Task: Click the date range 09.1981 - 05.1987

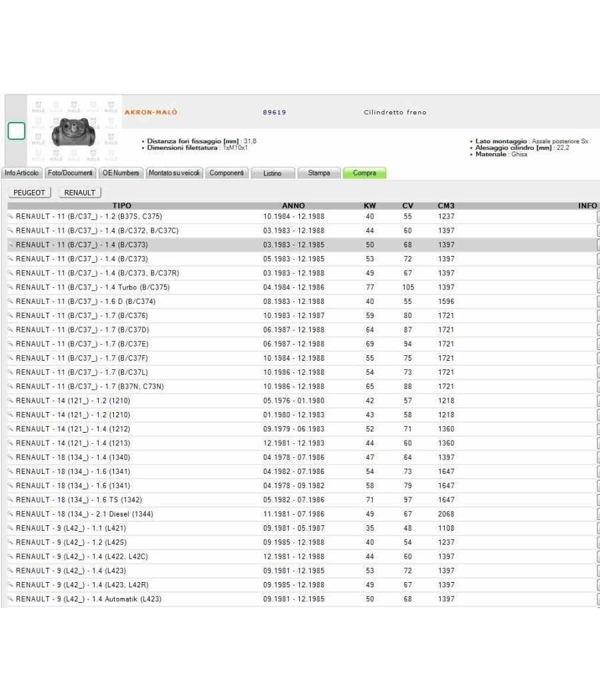Action: pos(294,528)
